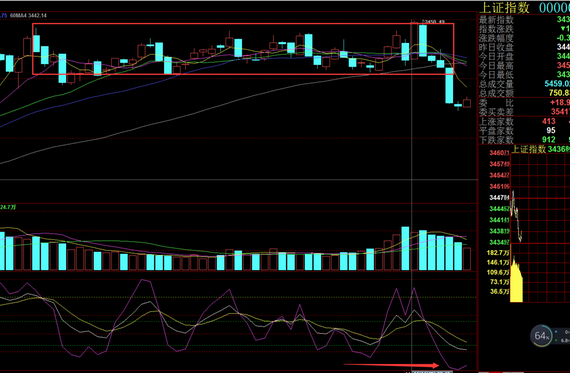The height and width of the screenshot is (373, 570).
Task: Click the 24.7万 volume indicator label
Action: [8, 207]
